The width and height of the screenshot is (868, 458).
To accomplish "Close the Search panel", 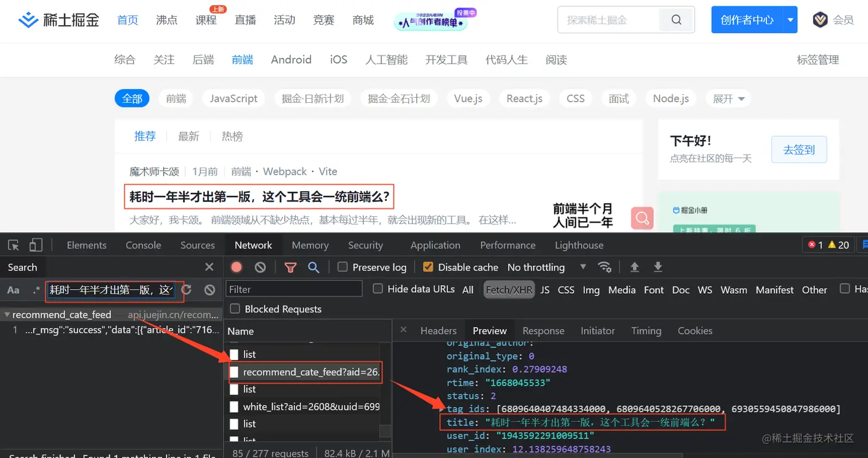I will click(x=210, y=267).
